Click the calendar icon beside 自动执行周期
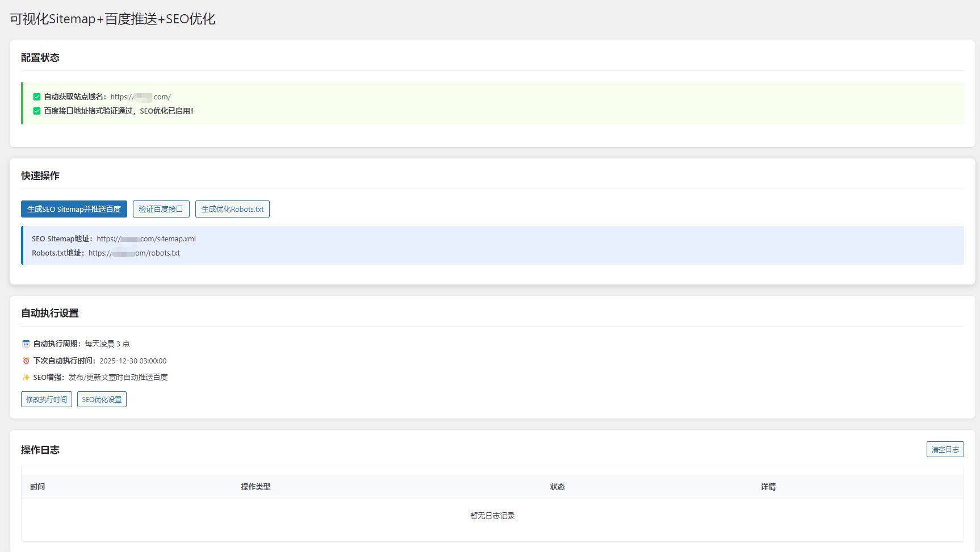Viewport: 980px width, 552px height. click(25, 343)
